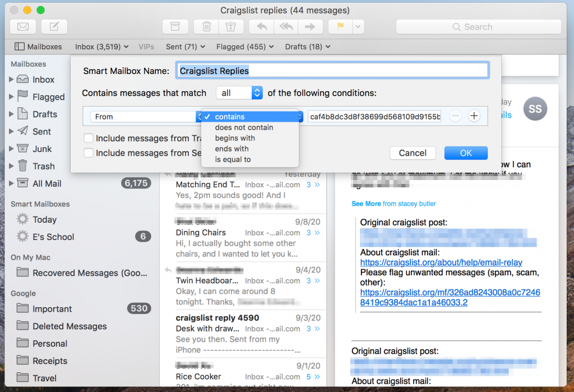Expand the Flagged mailbox triangle

[11, 96]
